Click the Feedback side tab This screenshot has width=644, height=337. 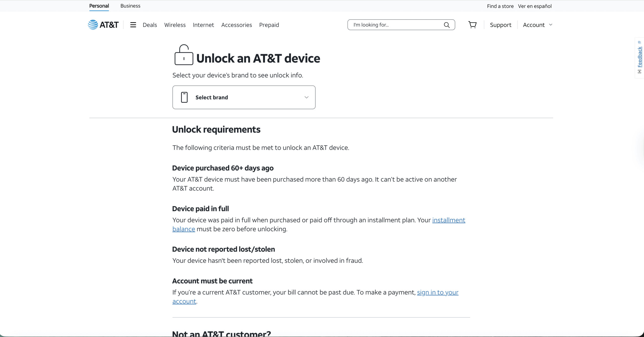pyautogui.click(x=640, y=57)
